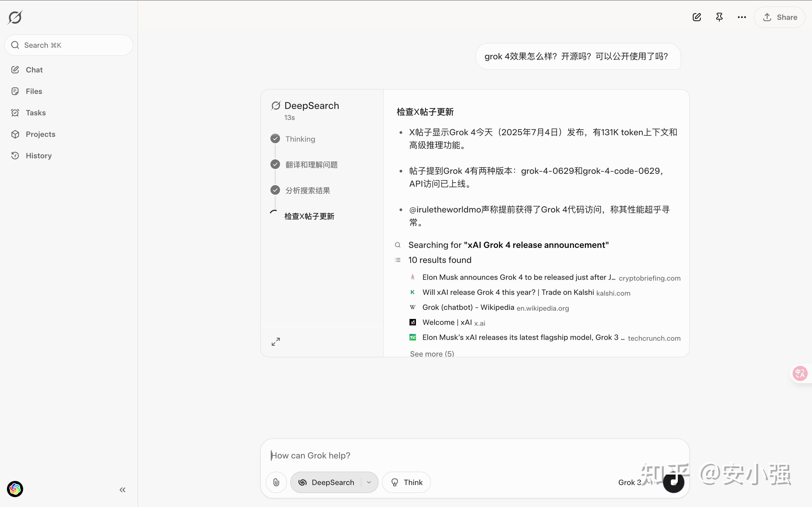Open the Projects section in the sidebar
The width and height of the screenshot is (812, 507).
click(40, 134)
